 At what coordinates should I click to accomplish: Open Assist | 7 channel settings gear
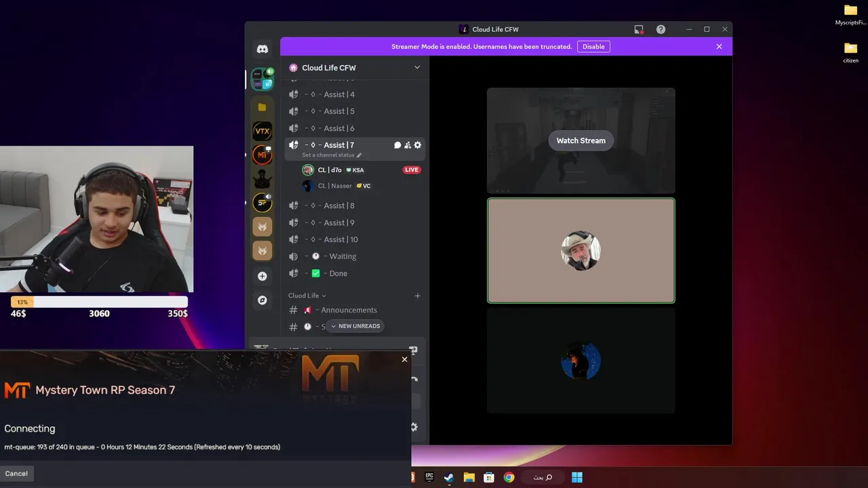pos(418,145)
